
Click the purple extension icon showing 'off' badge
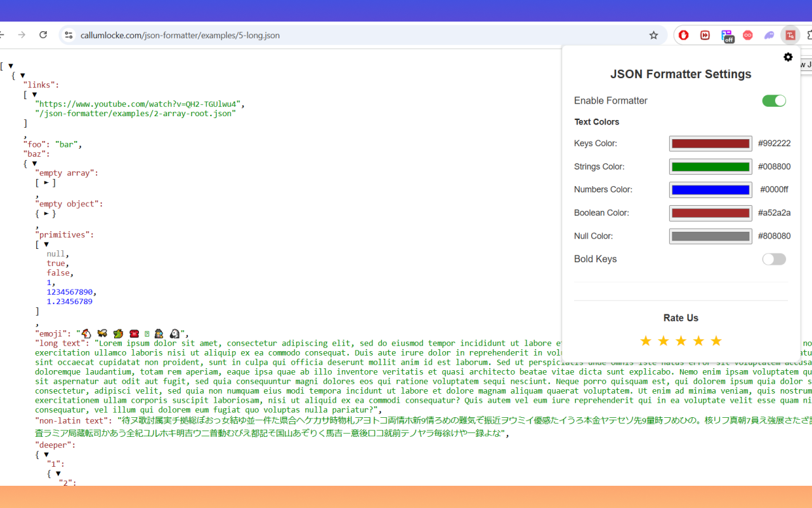click(x=727, y=36)
